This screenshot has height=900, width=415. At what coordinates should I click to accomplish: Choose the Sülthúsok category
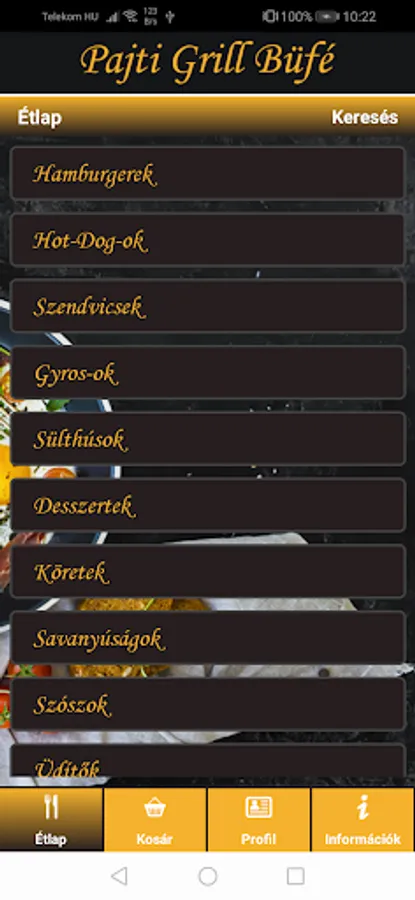(208, 439)
